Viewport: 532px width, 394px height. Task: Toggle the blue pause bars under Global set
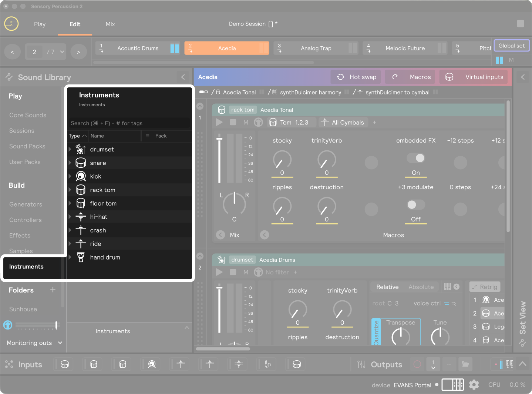point(499,60)
